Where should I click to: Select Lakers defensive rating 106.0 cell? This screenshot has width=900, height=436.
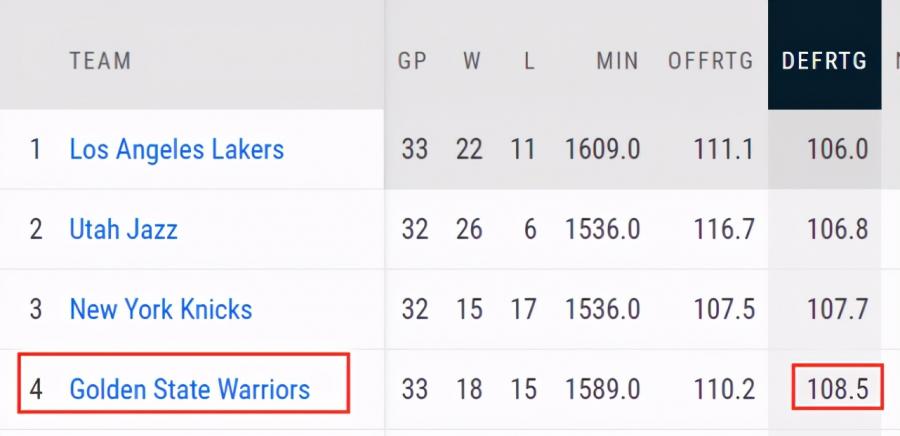click(x=838, y=150)
